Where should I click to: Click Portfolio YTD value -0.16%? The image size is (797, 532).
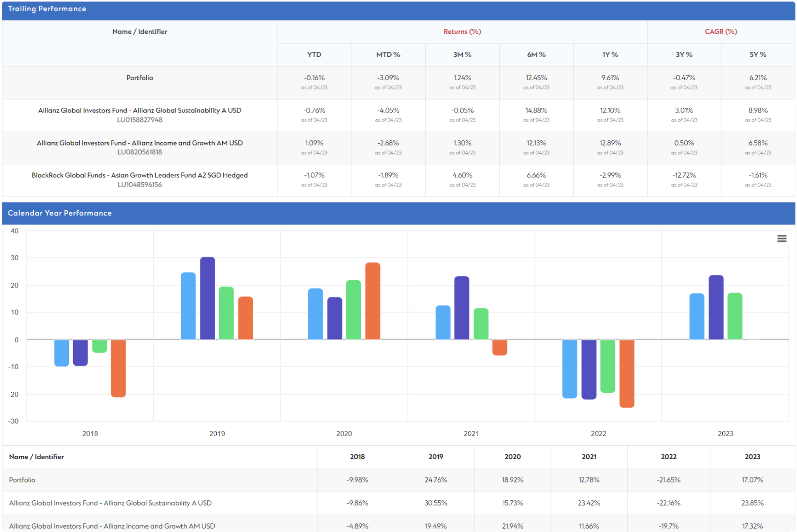314,78
